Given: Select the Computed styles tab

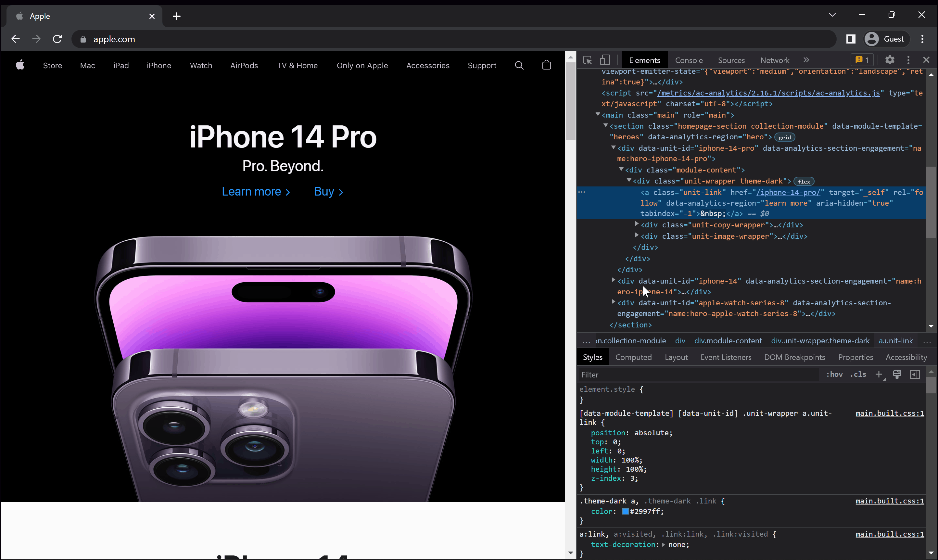Looking at the screenshot, I should [x=634, y=357].
